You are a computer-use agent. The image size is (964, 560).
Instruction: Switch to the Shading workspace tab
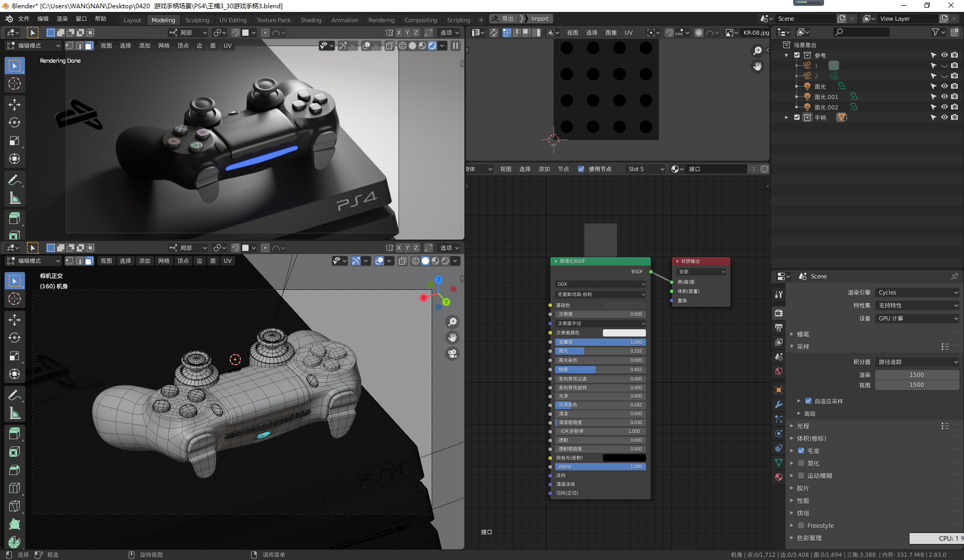311,20
